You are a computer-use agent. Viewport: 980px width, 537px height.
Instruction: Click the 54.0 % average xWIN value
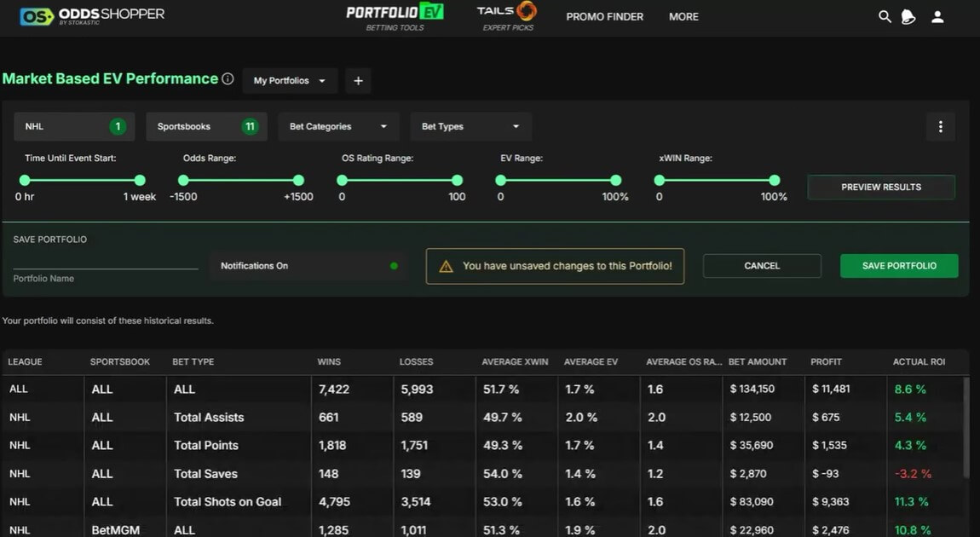click(503, 474)
